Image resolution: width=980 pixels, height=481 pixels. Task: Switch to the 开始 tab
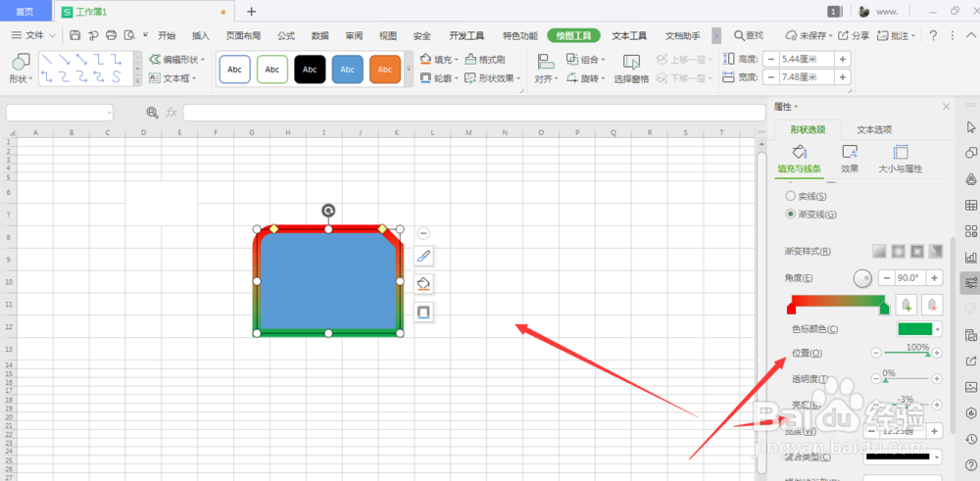pyautogui.click(x=167, y=35)
